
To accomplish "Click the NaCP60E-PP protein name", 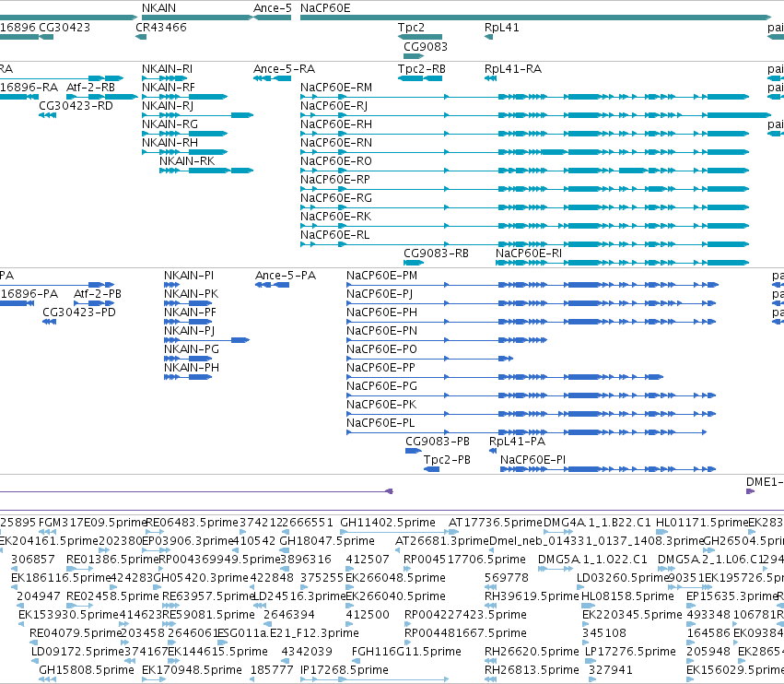I will (380, 367).
